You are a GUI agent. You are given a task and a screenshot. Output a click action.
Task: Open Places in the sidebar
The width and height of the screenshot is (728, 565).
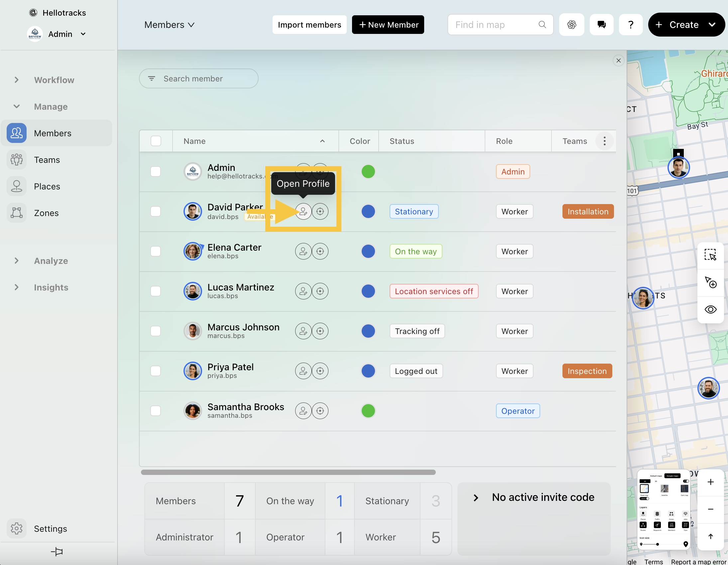click(x=47, y=186)
